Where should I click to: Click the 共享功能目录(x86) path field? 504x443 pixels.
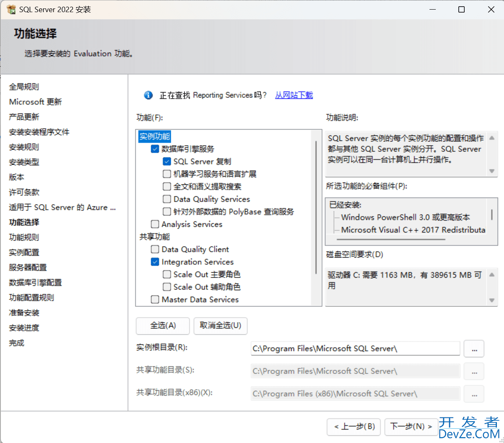[x=355, y=394]
